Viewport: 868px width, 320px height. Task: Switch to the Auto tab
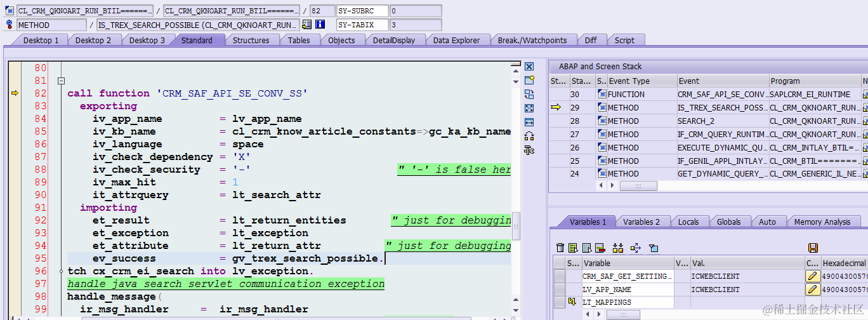767,222
